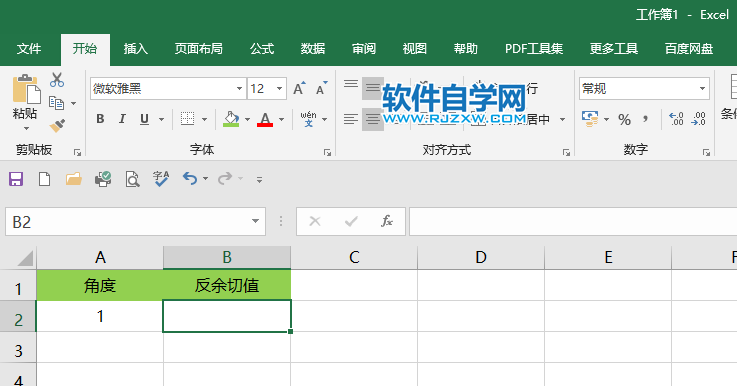This screenshot has width=737, height=386.
Task: Open alignment group dialog launcher
Action: point(566,152)
